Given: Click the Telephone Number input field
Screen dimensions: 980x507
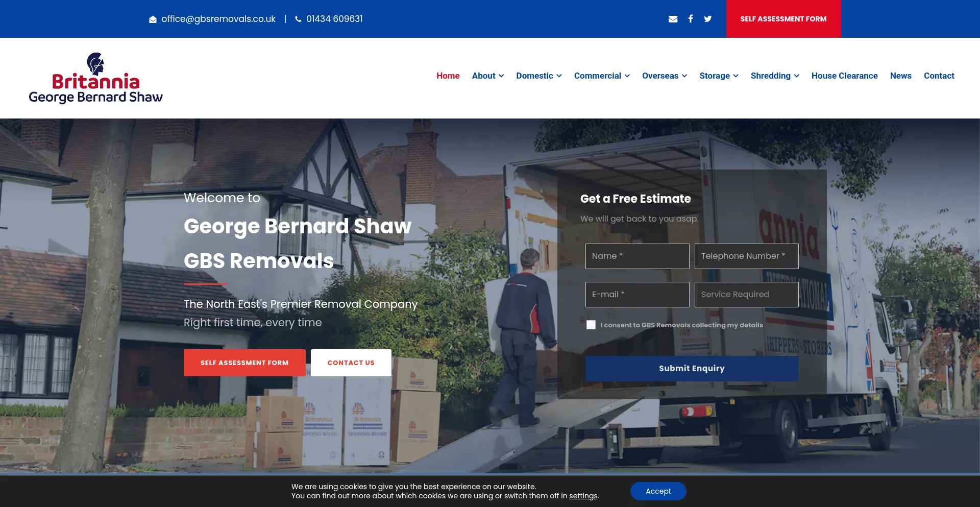Looking at the screenshot, I should point(746,256).
